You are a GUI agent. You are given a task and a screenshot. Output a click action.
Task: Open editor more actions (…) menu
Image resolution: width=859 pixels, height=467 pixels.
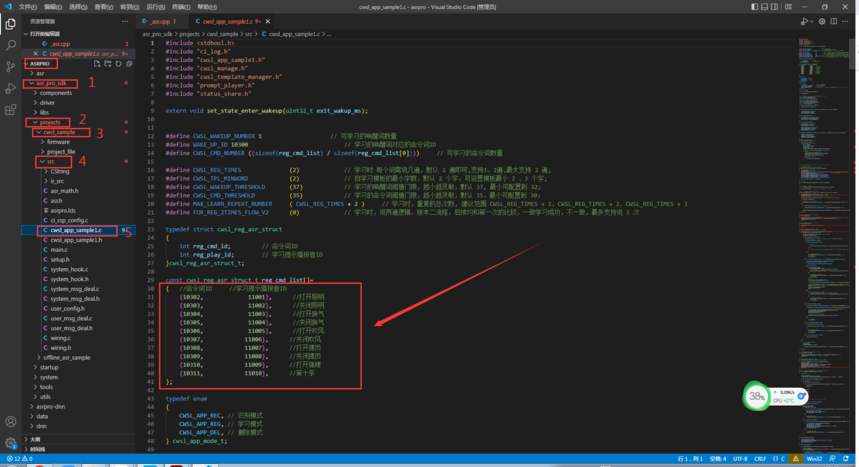pos(845,21)
